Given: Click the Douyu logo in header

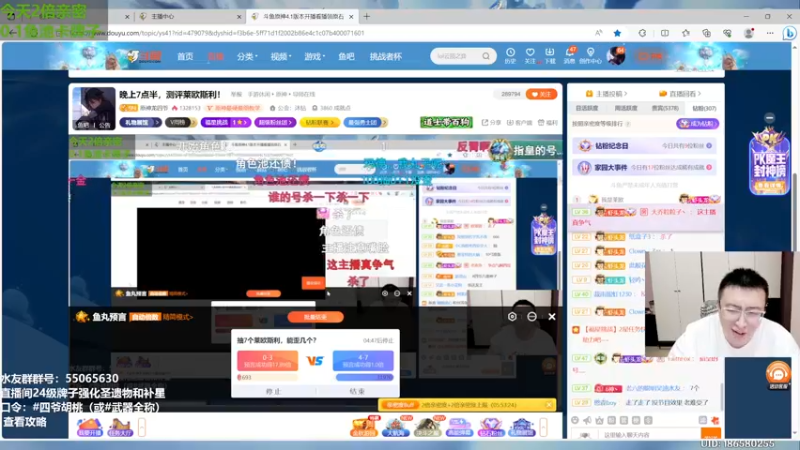Looking at the screenshot, I should click(x=144, y=56).
